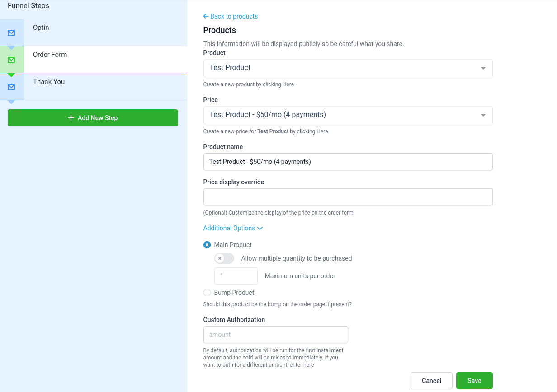Viewport: 557px width, 392px height.
Task: Click the Thank You step envelope icon
Action: point(11,87)
